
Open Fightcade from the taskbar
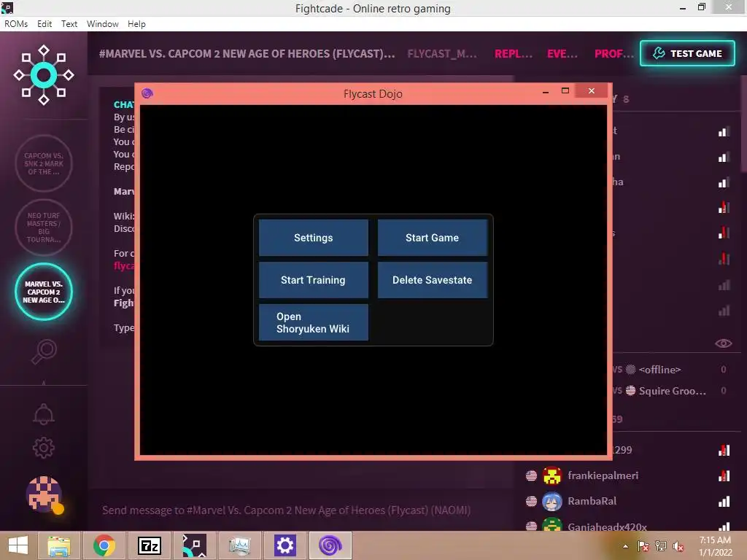194,545
